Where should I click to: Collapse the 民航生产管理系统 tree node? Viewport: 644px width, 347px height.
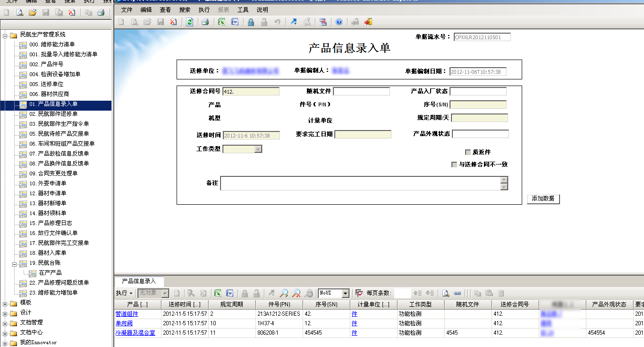(5, 35)
